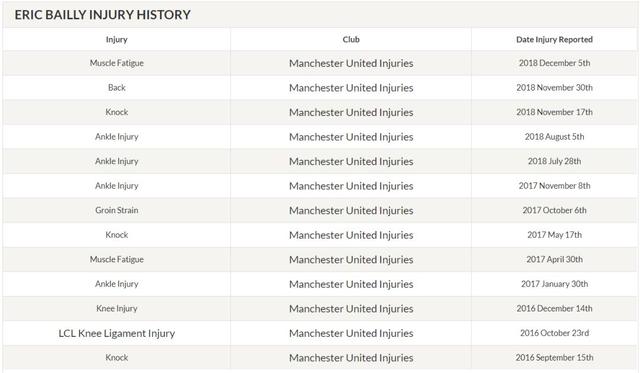The width and height of the screenshot is (640, 373).
Task: Open Manchester United Injuries link for Knee Injury row
Action: coord(351,309)
